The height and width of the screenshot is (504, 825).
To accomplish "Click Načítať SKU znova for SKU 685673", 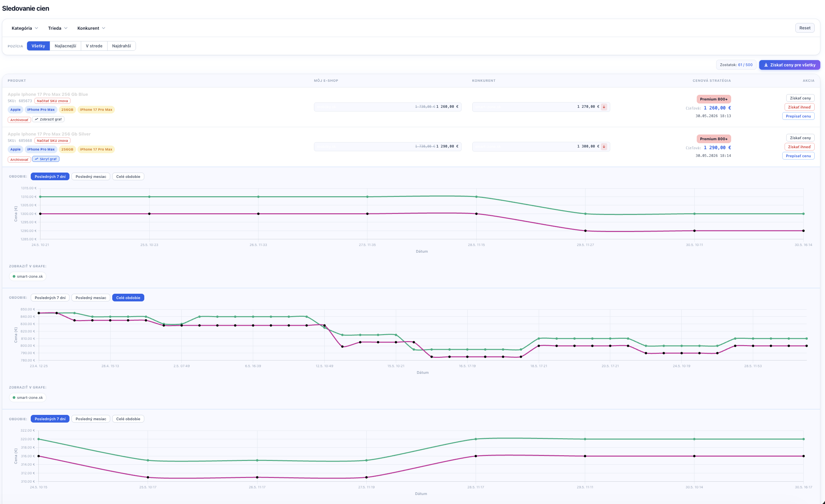I will pyautogui.click(x=52, y=101).
